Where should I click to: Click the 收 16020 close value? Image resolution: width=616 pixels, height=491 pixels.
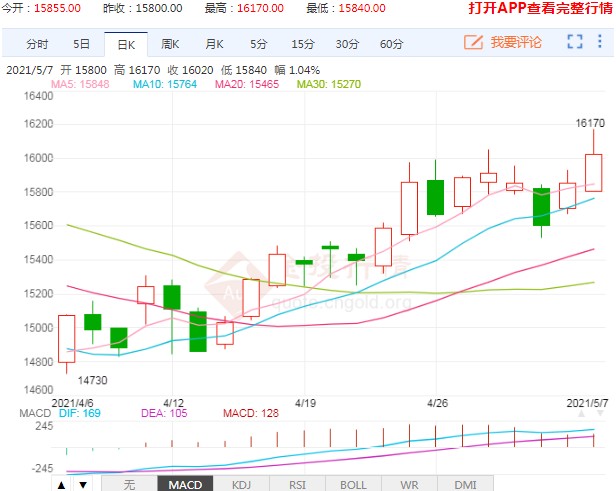190,70
